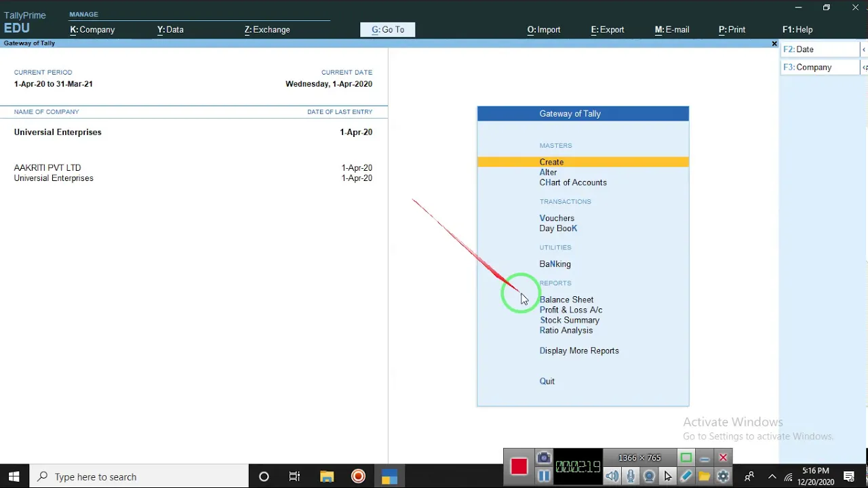Screen dimensions: 868x488
Task: Open the Stock Summary report
Action: (x=570, y=320)
